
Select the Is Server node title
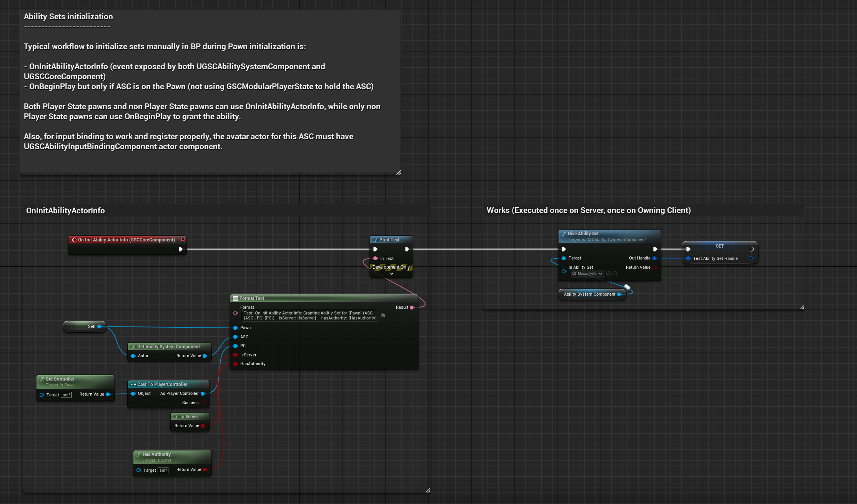coord(189,417)
